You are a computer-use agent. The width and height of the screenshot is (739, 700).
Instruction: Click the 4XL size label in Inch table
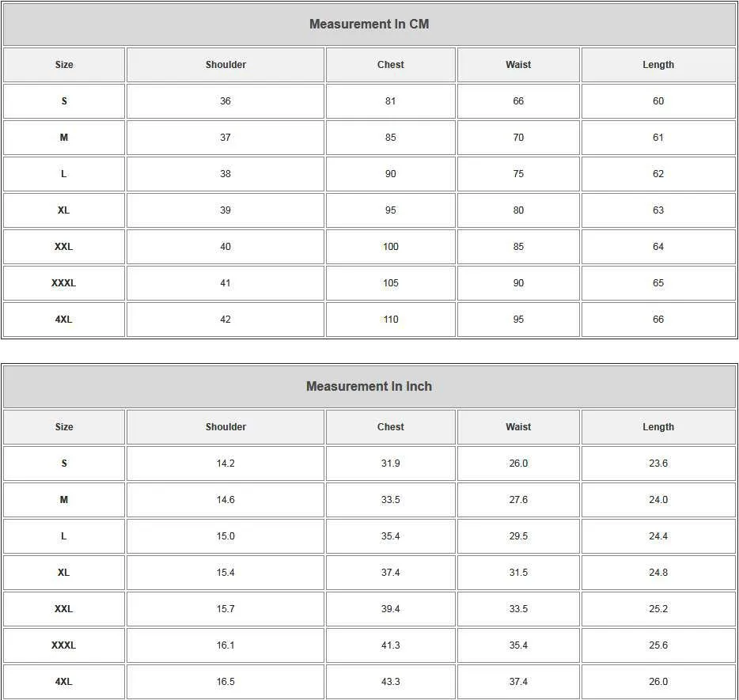pyautogui.click(x=64, y=682)
